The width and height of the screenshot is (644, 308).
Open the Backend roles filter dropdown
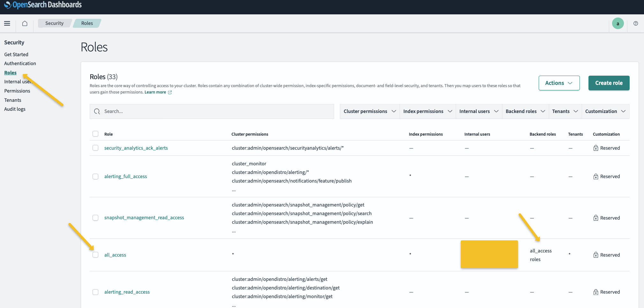point(525,111)
